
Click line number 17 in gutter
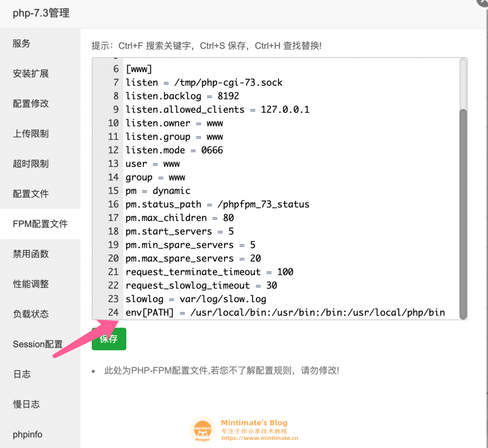coord(113,218)
